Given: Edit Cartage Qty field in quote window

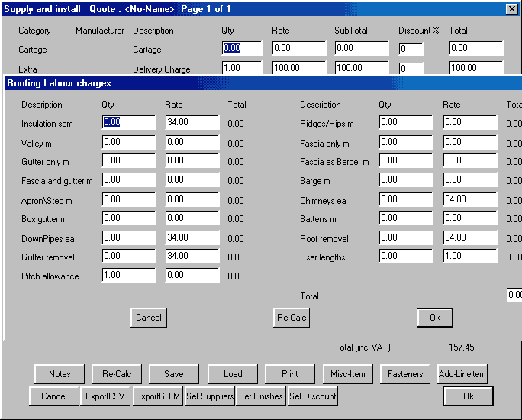Looking at the screenshot, I should tap(242, 48).
